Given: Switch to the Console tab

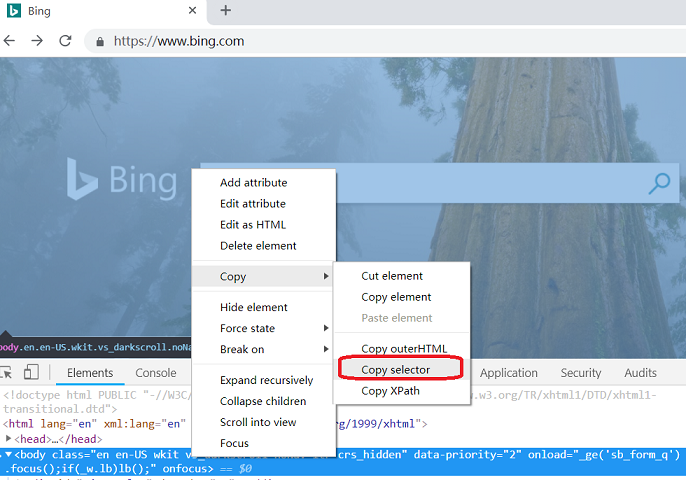Looking at the screenshot, I should click(x=156, y=373).
